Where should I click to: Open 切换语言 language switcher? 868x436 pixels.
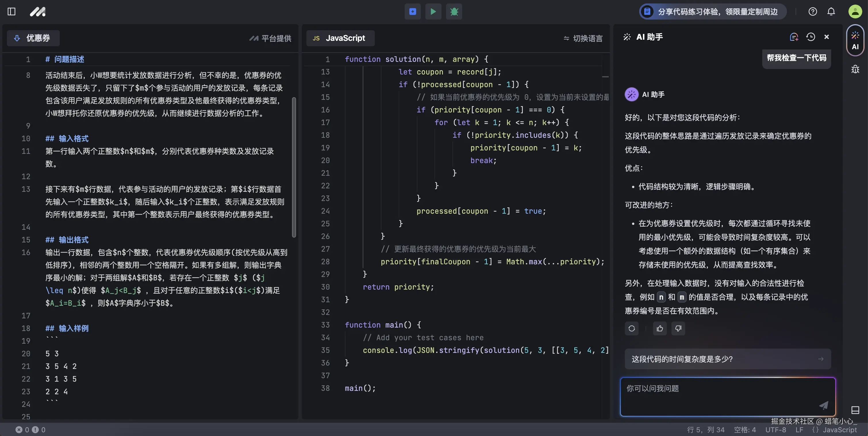583,39
